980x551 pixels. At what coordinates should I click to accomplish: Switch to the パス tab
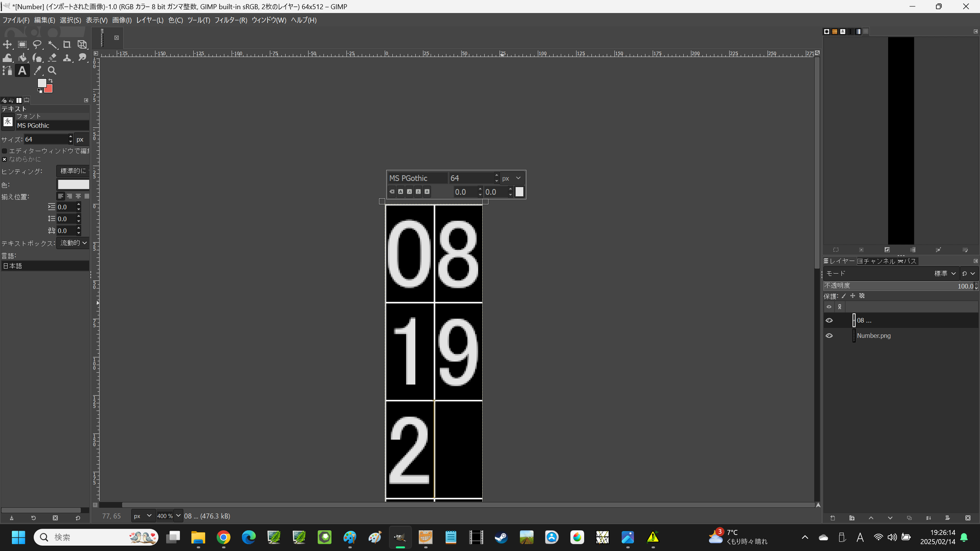907,261
